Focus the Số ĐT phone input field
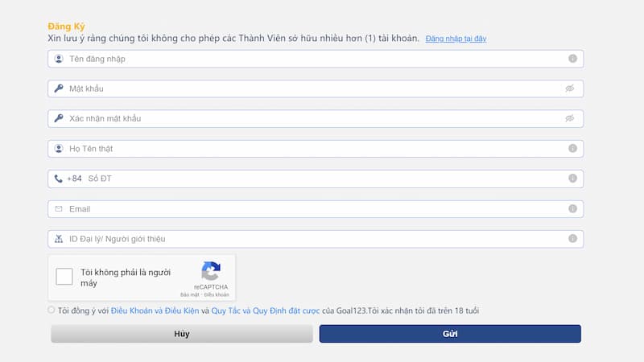This screenshot has height=362, width=644. (x=322, y=179)
